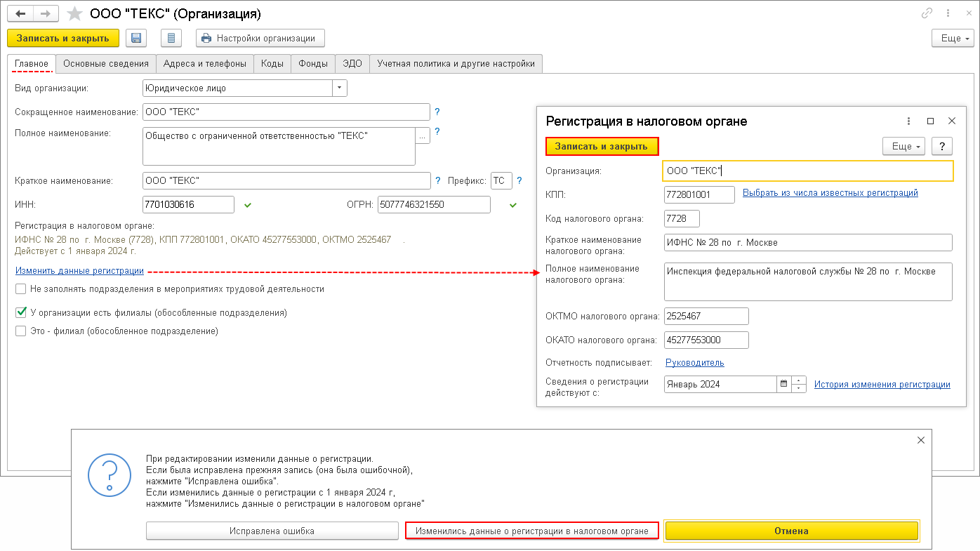Tick the 'Это - филиал' checkbox
The image size is (980, 551).
[x=21, y=331]
